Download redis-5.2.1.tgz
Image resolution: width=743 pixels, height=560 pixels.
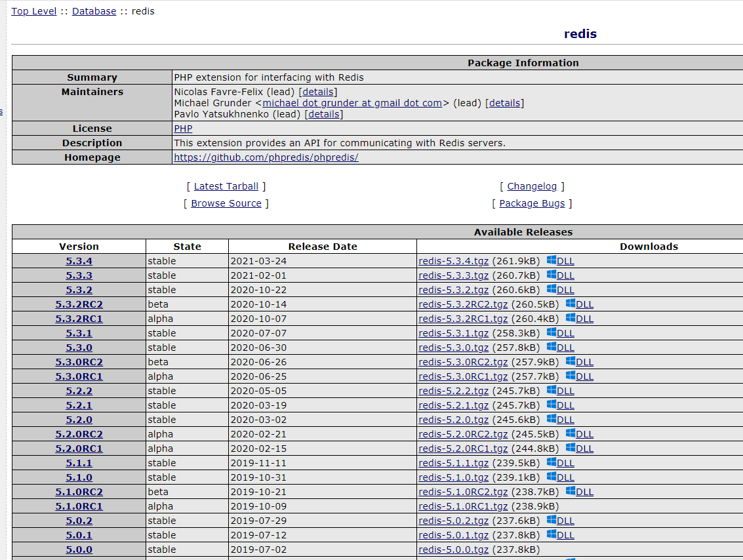click(x=454, y=405)
